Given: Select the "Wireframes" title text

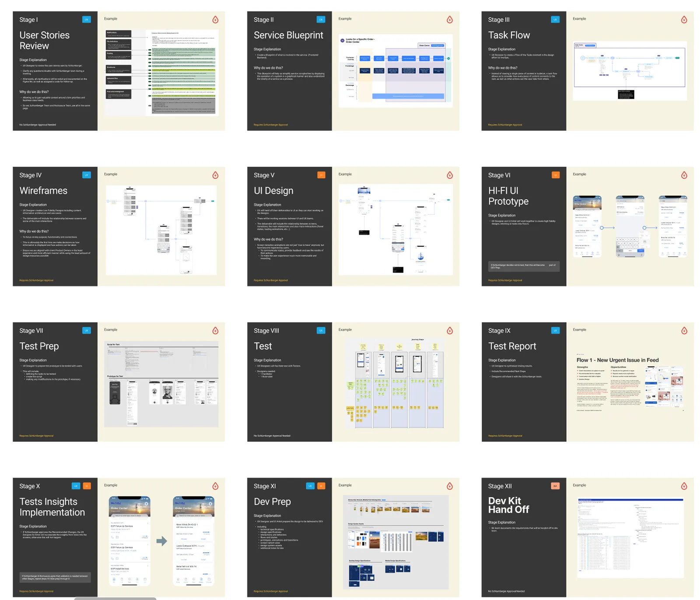Looking at the screenshot, I should click(43, 191).
